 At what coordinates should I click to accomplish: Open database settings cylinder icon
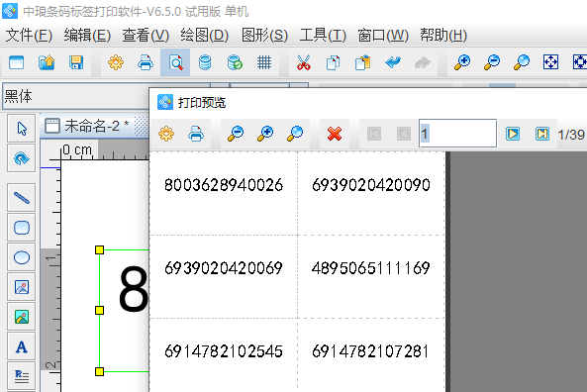(205, 62)
